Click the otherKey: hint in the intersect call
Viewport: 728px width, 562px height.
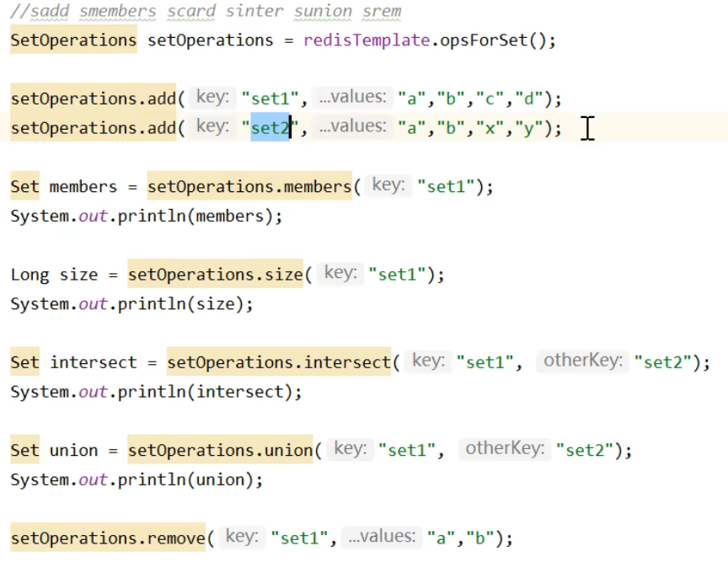583,361
